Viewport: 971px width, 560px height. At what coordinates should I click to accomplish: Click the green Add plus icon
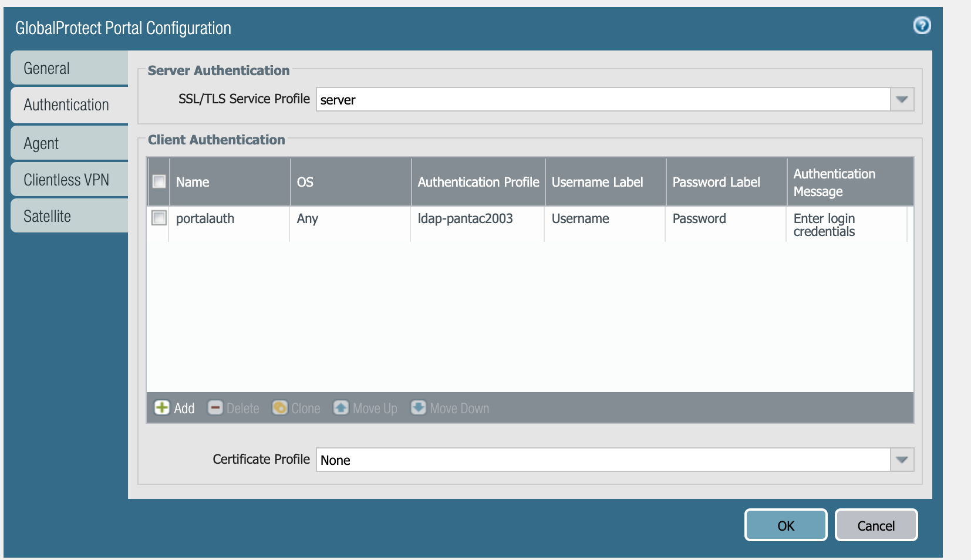[161, 408]
